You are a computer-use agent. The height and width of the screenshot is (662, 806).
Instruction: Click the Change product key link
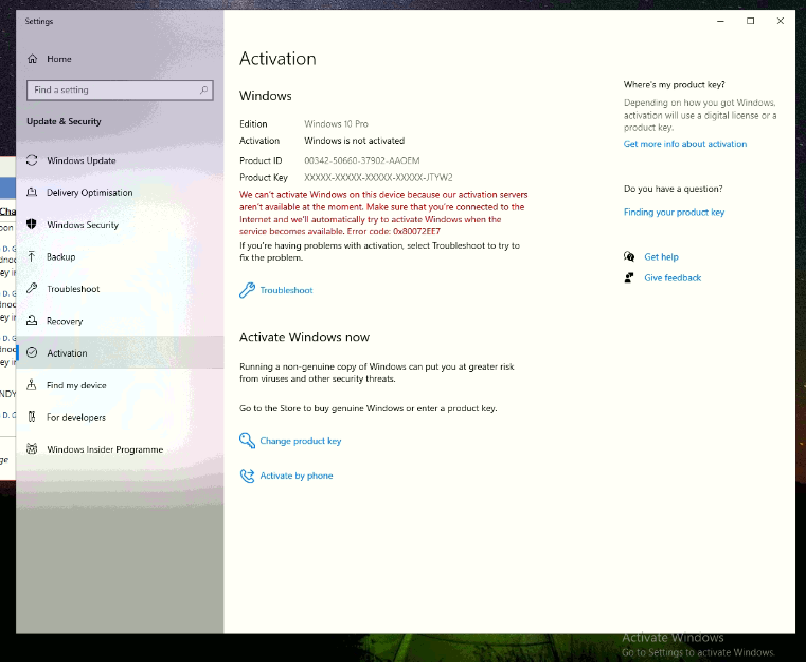pos(301,440)
